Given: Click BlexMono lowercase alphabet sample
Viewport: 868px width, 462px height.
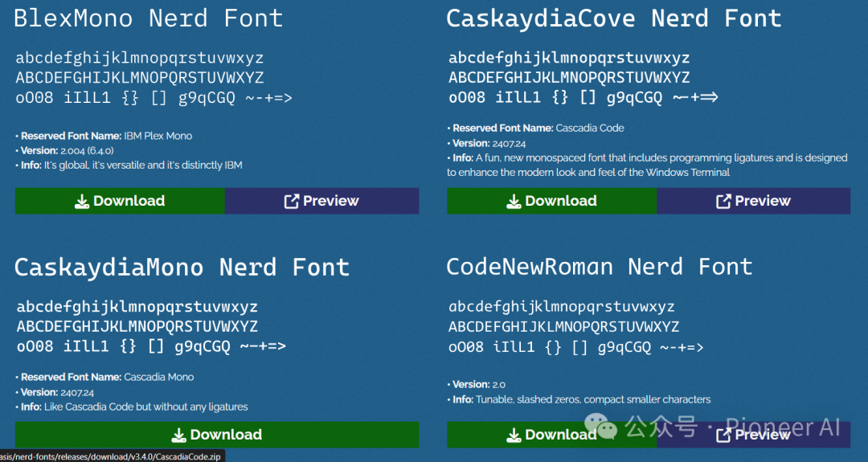Looking at the screenshot, I should (140, 58).
